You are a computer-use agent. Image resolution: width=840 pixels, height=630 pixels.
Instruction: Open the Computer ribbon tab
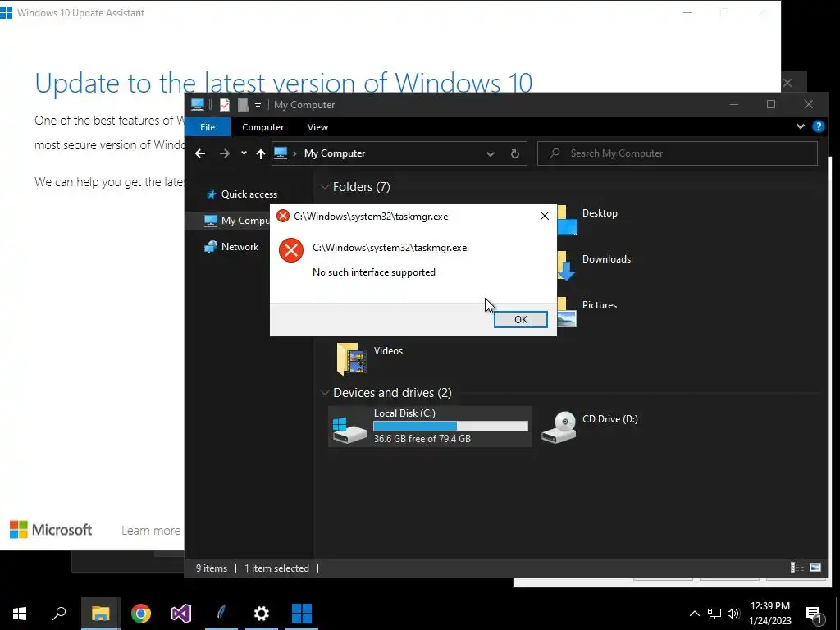point(262,127)
